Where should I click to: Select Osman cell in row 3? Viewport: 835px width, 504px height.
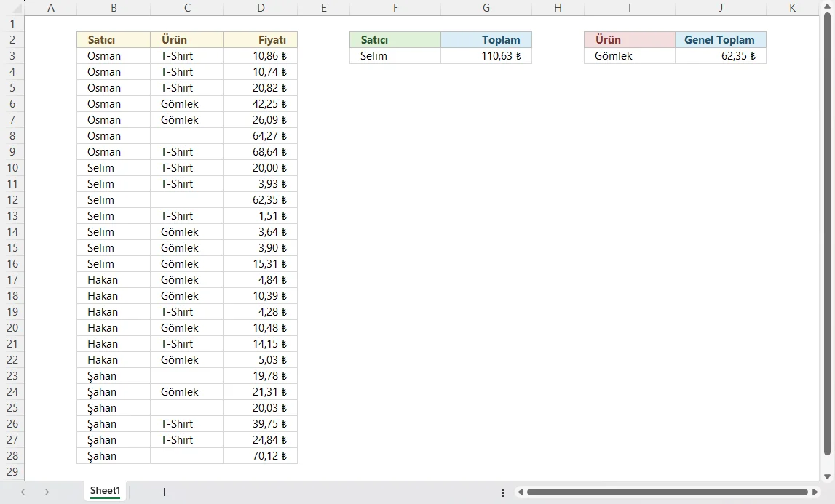click(x=114, y=56)
